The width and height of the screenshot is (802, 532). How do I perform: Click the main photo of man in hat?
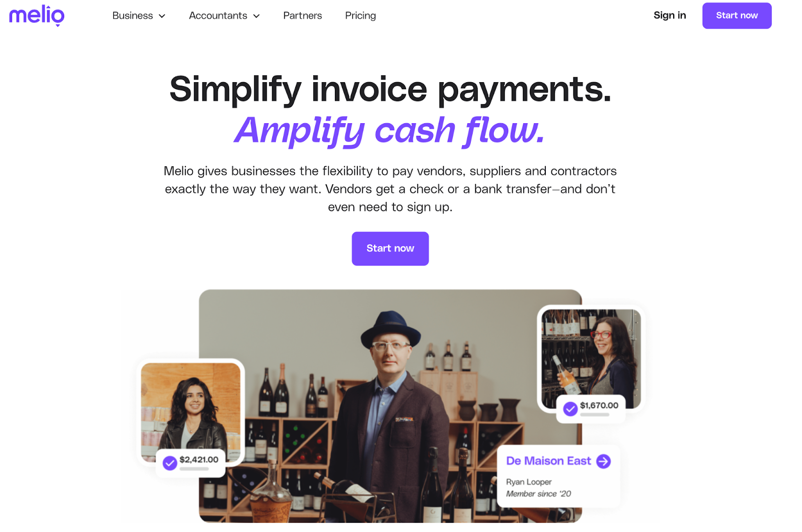coord(390,406)
